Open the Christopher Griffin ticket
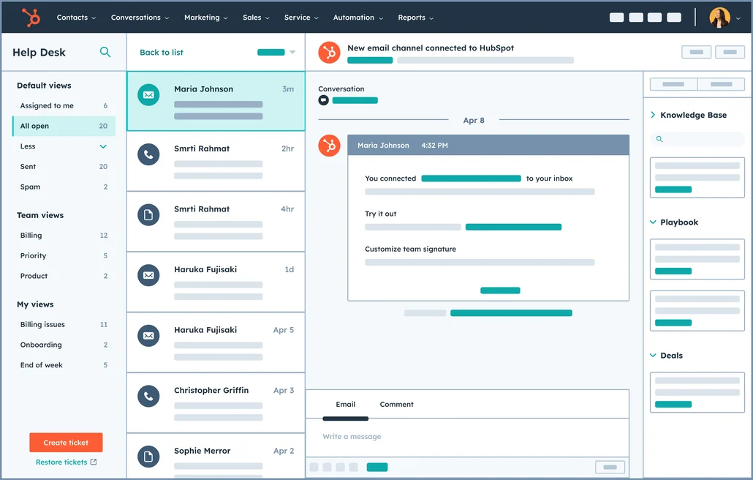The height and width of the screenshot is (480, 754). coord(216,403)
